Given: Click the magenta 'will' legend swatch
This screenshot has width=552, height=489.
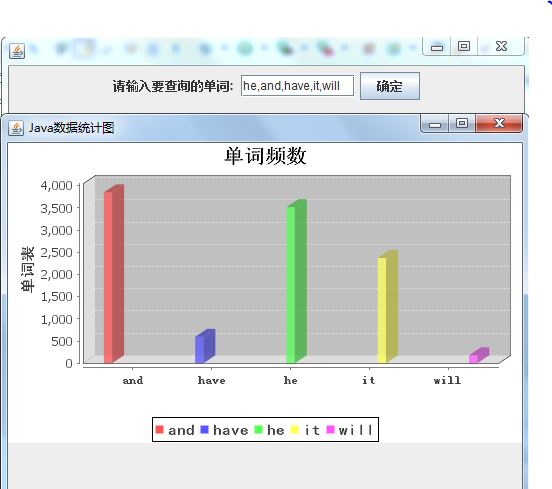Looking at the screenshot, I should tap(331, 430).
